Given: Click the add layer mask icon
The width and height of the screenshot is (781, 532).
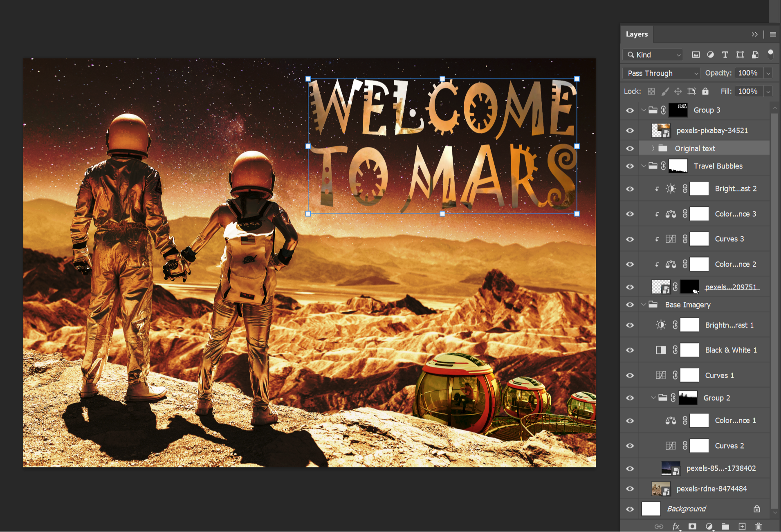Looking at the screenshot, I should tap(692, 526).
